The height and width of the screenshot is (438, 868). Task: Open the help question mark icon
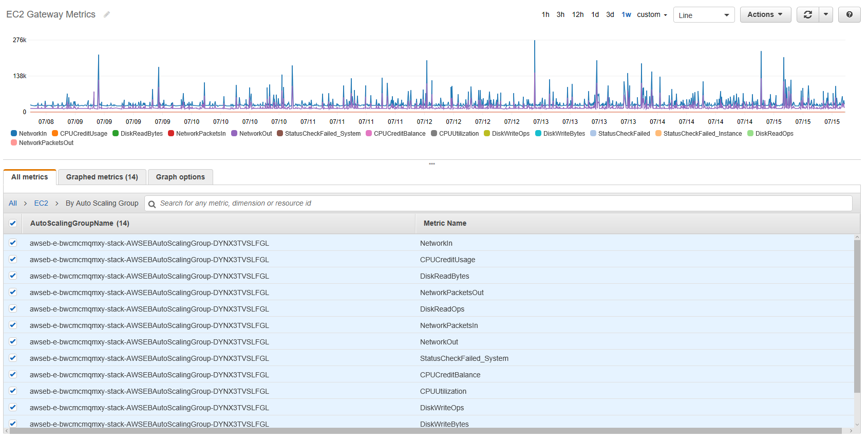click(x=850, y=14)
